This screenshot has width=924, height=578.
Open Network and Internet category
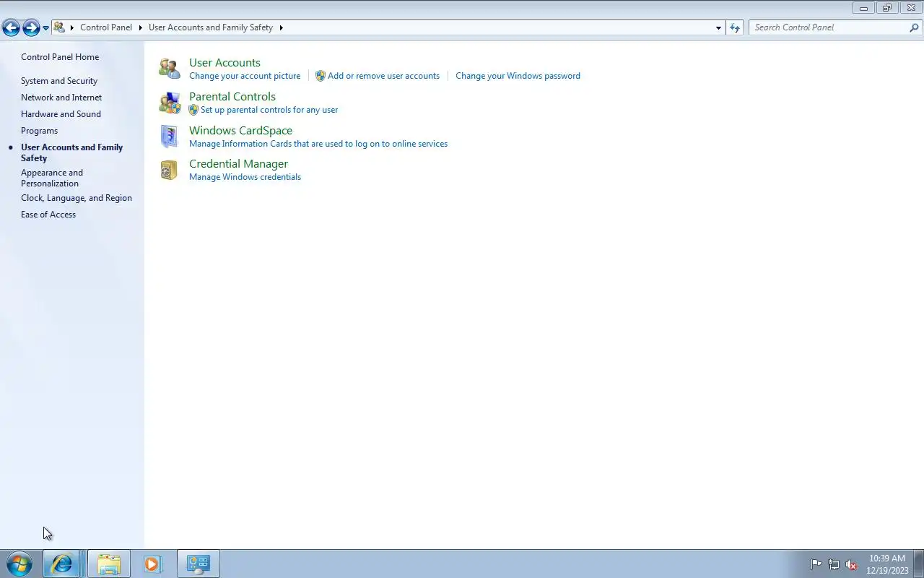[x=61, y=98]
